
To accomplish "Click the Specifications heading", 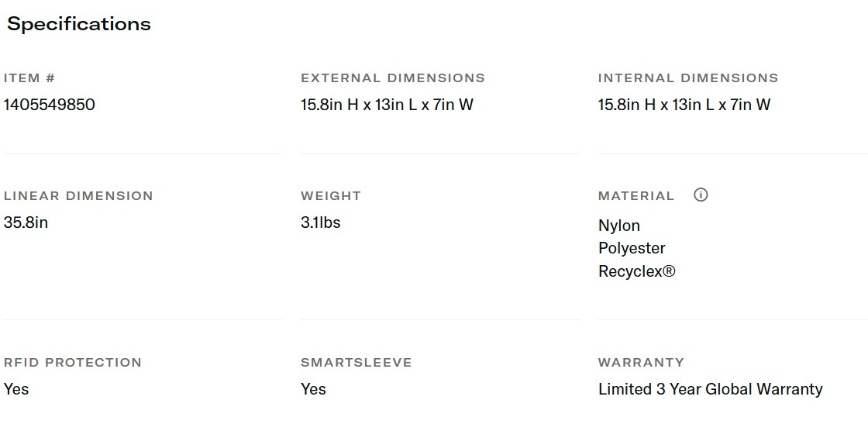I will (x=79, y=24).
